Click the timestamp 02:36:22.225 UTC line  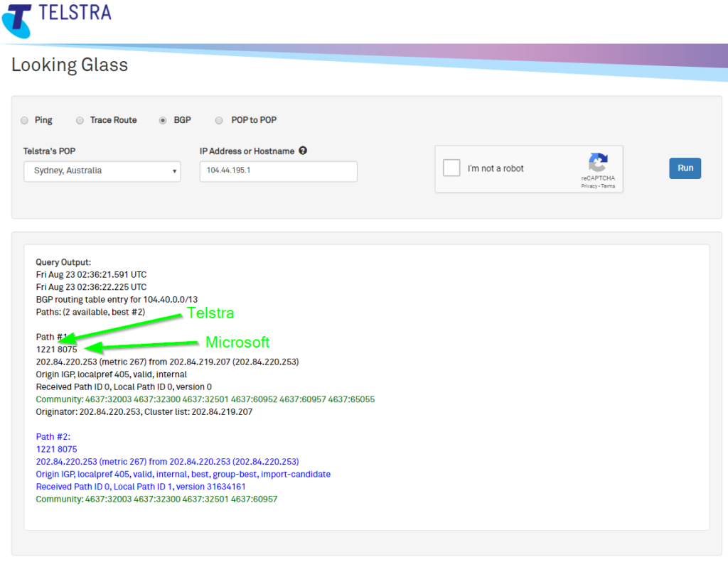pos(91,287)
